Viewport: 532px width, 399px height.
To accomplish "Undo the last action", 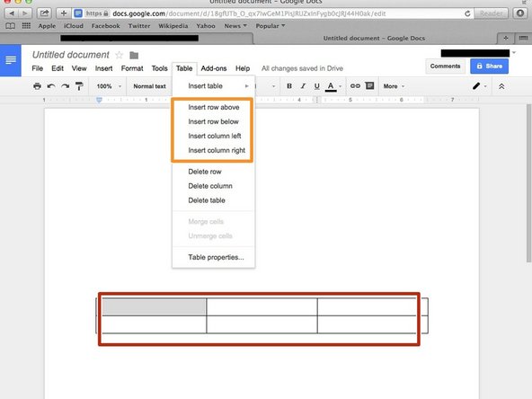I will coord(51,86).
